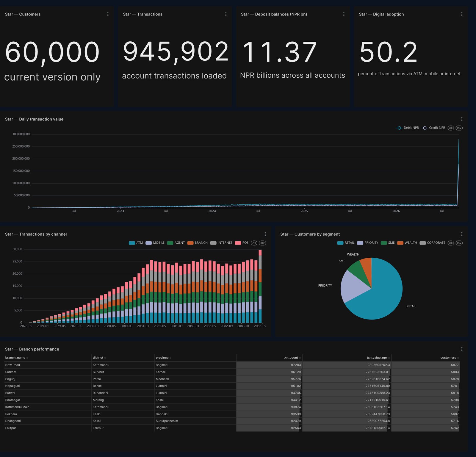Toggle MOBILE series in channel legend
The height and width of the screenshot is (457, 476).
(155, 243)
